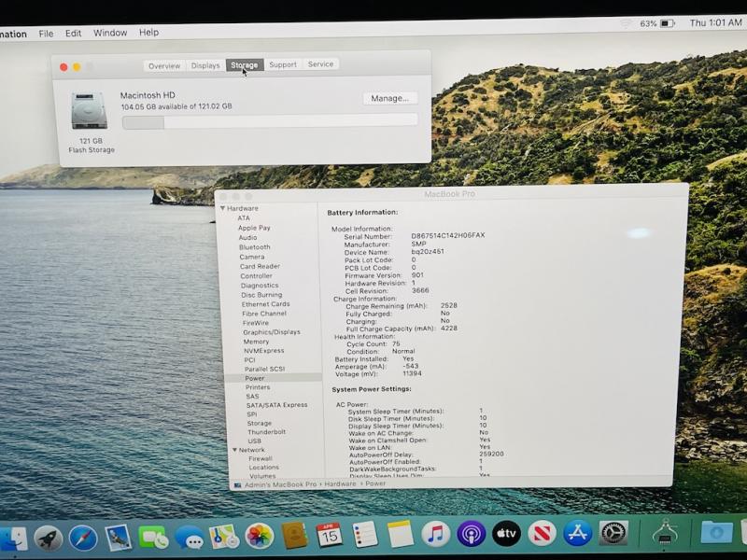Select Bluetooth in the sidebar

tap(254, 246)
